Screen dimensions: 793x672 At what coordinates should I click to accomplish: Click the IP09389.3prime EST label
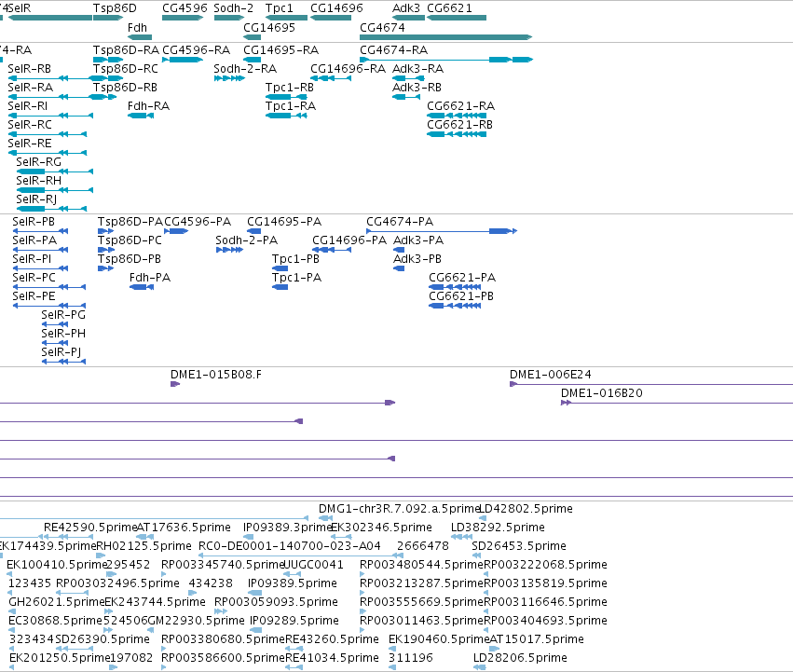click(x=288, y=528)
